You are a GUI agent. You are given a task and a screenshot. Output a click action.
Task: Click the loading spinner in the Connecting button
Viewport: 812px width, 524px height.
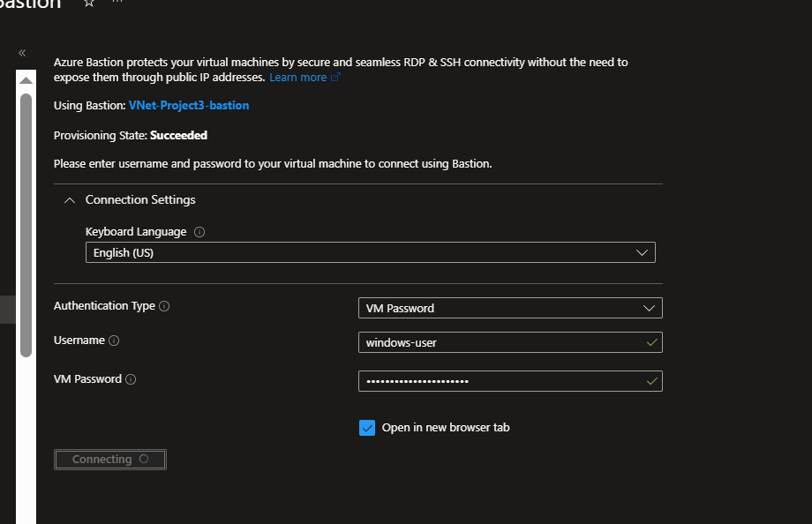point(144,459)
